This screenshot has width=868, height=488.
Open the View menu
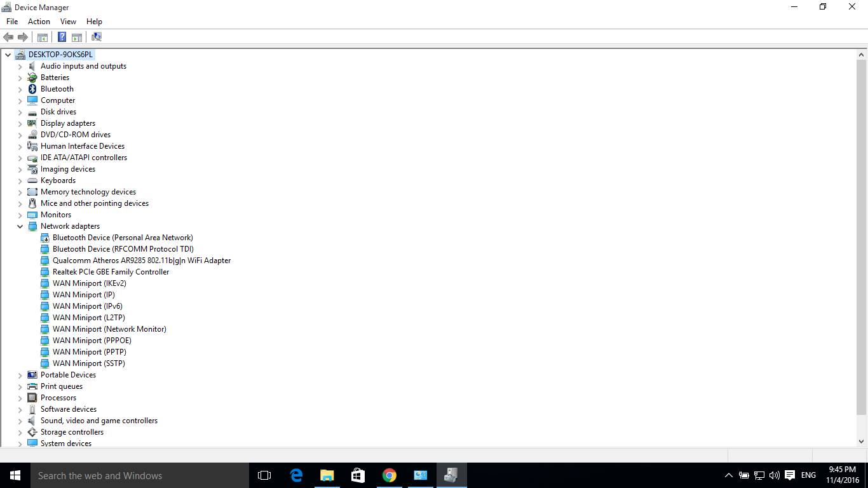(68, 22)
